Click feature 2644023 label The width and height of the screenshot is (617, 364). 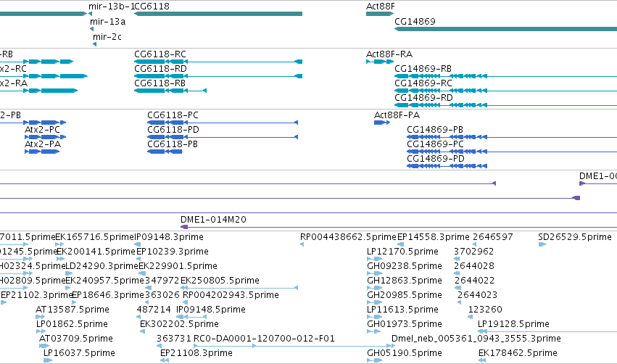click(477, 295)
